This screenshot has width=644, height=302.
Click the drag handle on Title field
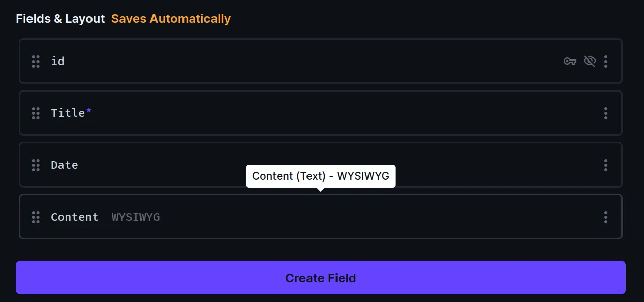pyautogui.click(x=36, y=113)
